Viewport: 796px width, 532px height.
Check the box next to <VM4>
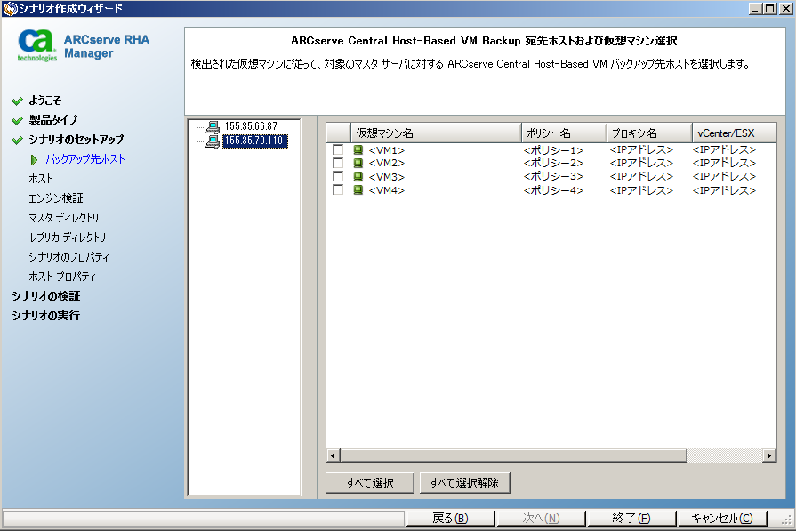click(x=338, y=190)
